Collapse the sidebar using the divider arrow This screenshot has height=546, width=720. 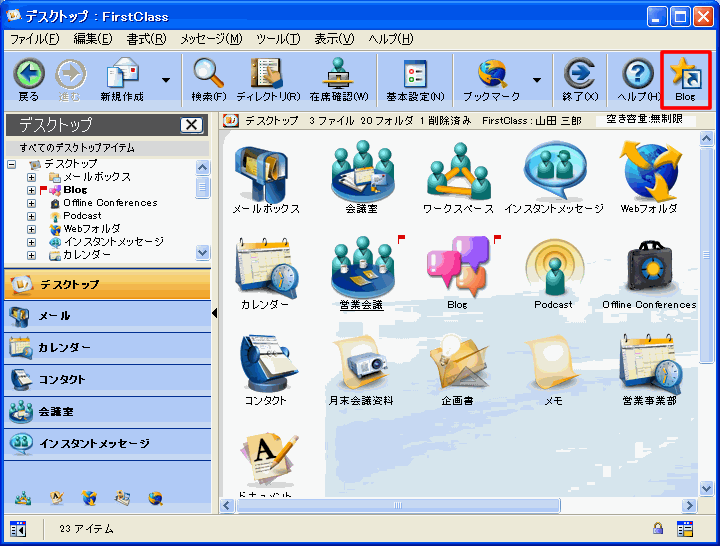click(x=215, y=314)
